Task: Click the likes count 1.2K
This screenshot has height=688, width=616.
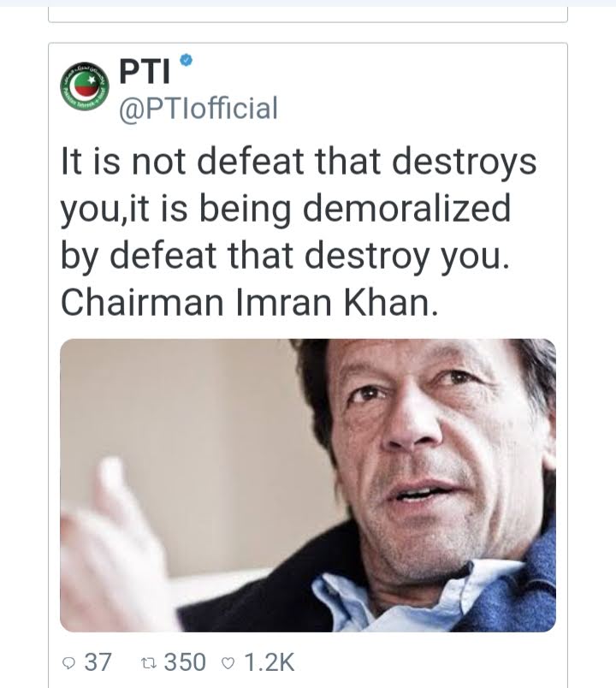Action: click(269, 662)
